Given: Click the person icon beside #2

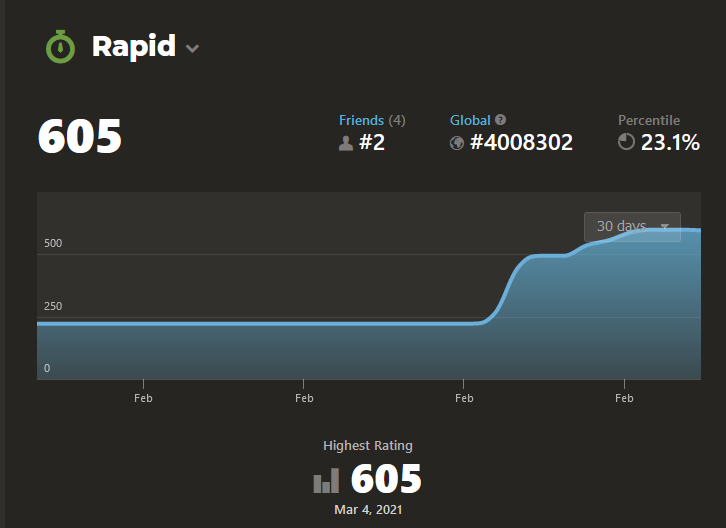Looking at the screenshot, I should (x=346, y=143).
